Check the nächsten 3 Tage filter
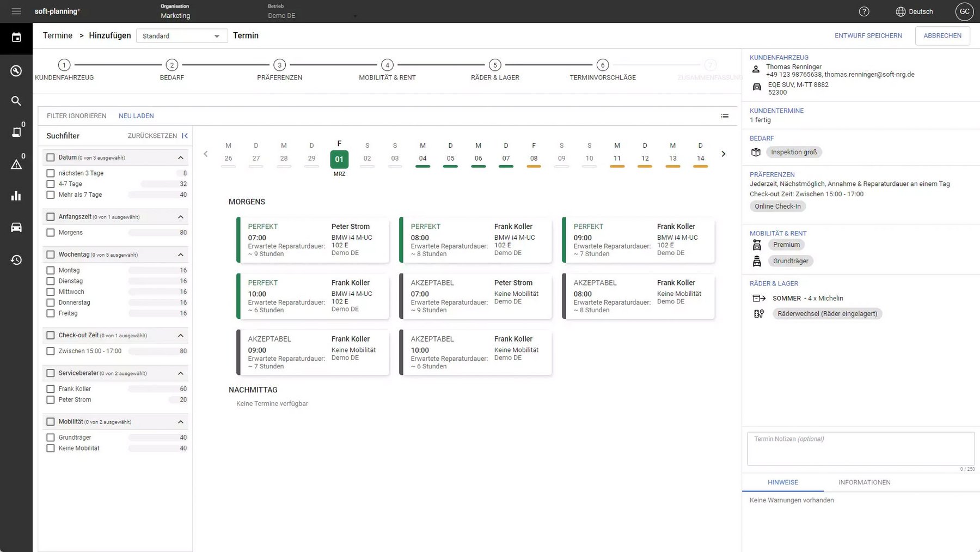 pyautogui.click(x=51, y=173)
